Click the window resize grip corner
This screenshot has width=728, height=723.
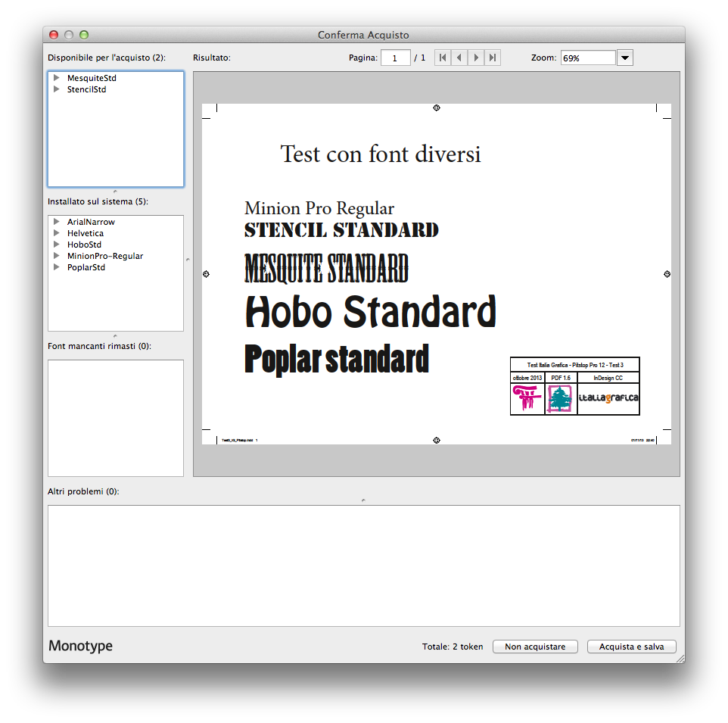pyautogui.click(x=680, y=659)
